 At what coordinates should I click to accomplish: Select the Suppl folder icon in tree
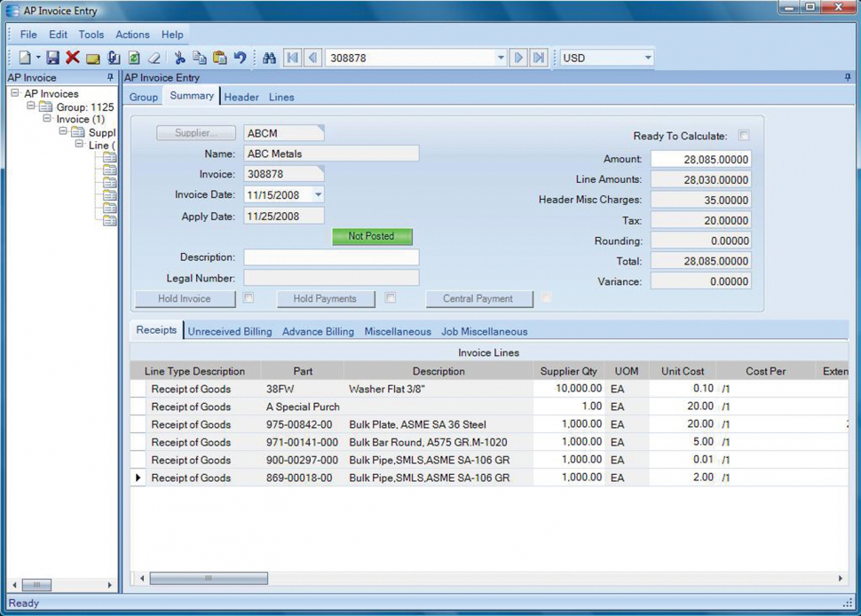(x=78, y=131)
